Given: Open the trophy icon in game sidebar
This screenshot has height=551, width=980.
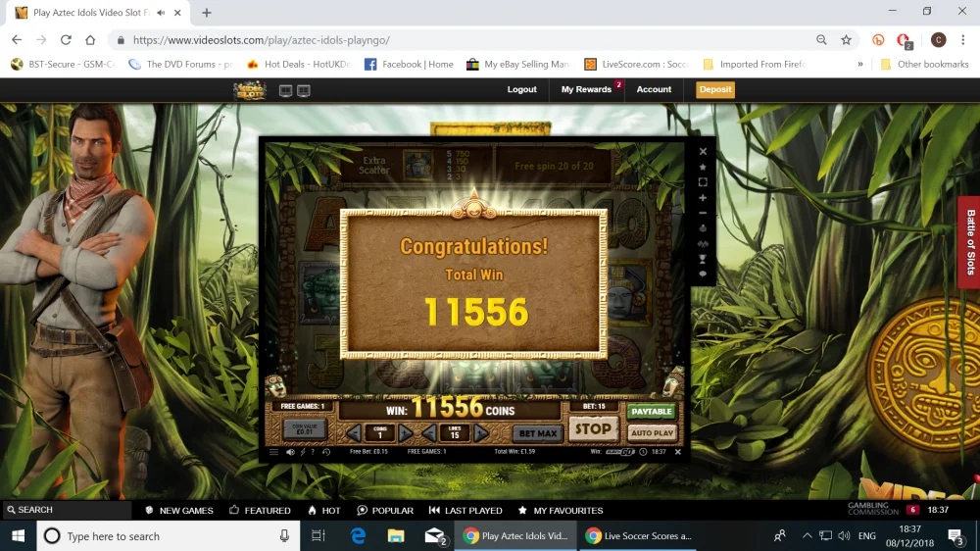Looking at the screenshot, I should (x=703, y=259).
